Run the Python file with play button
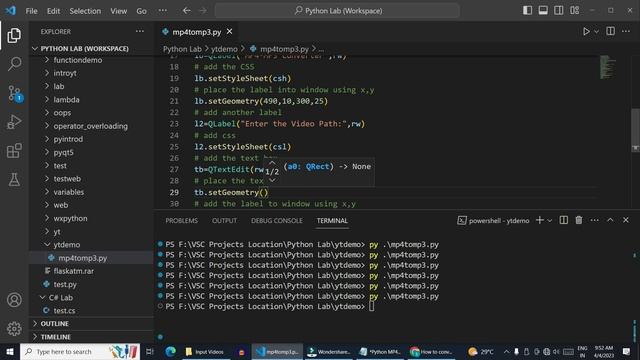 click(x=586, y=31)
